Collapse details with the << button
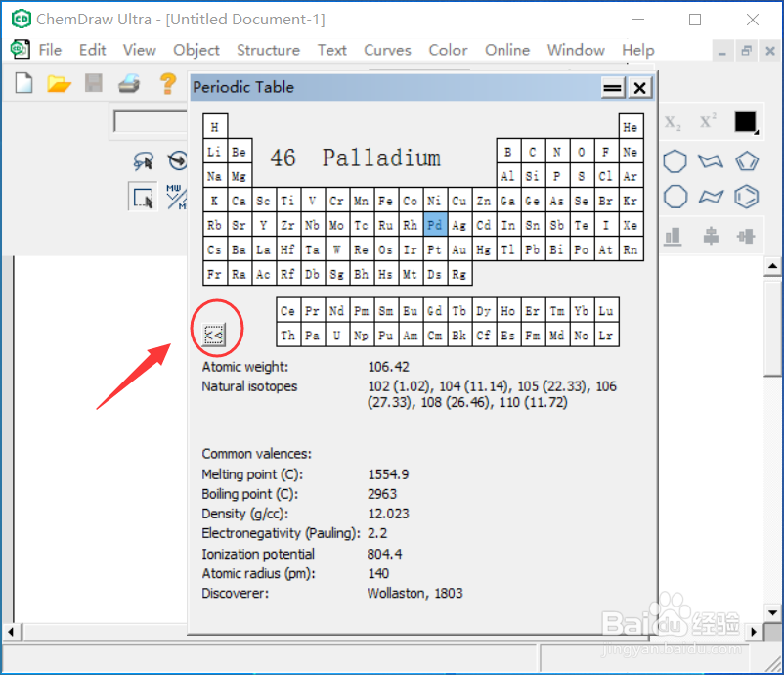 (214, 334)
